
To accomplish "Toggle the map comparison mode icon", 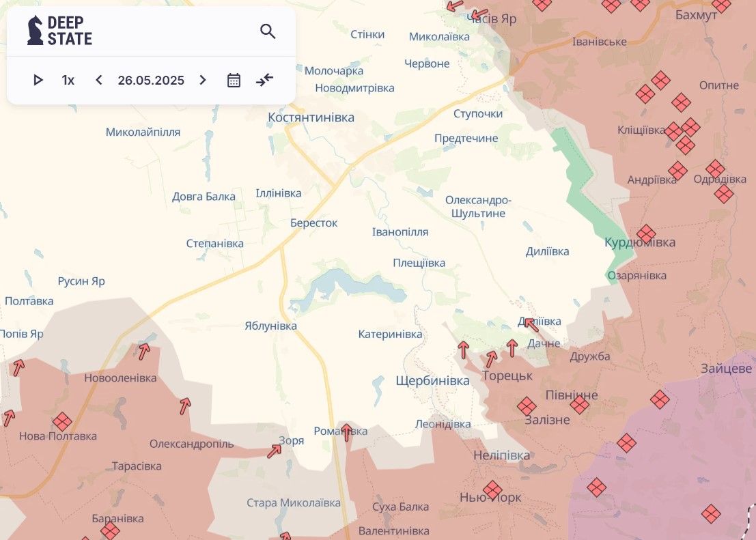I will pos(264,80).
